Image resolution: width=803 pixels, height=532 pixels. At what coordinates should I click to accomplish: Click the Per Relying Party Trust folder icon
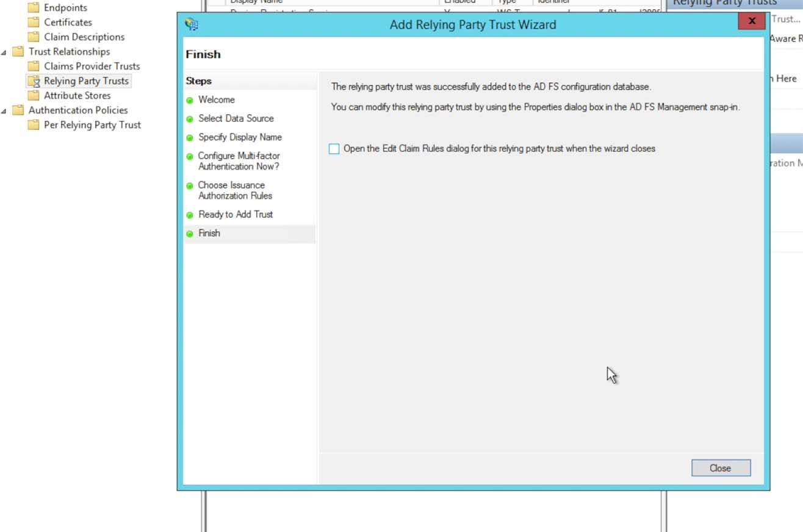pos(34,125)
